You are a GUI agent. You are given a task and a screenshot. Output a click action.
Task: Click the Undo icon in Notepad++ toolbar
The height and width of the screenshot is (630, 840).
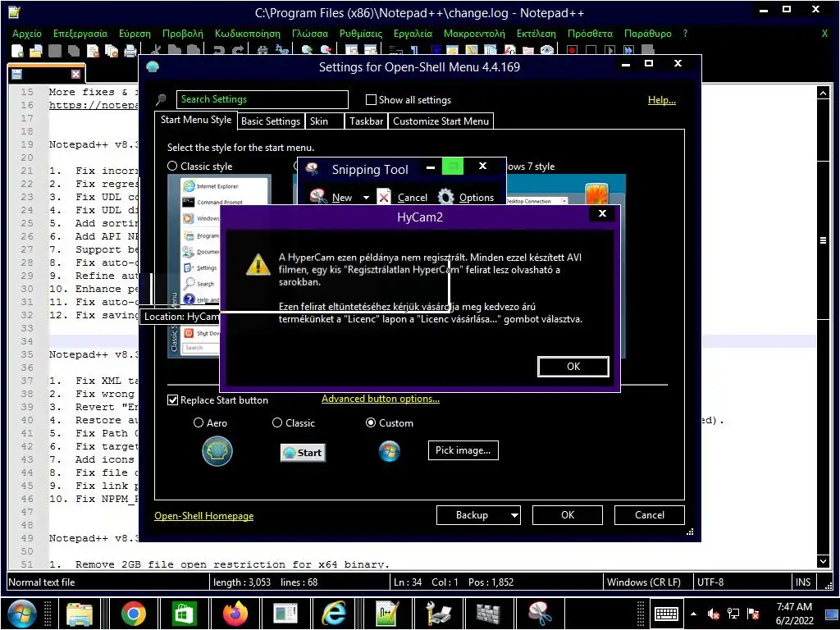(x=218, y=51)
